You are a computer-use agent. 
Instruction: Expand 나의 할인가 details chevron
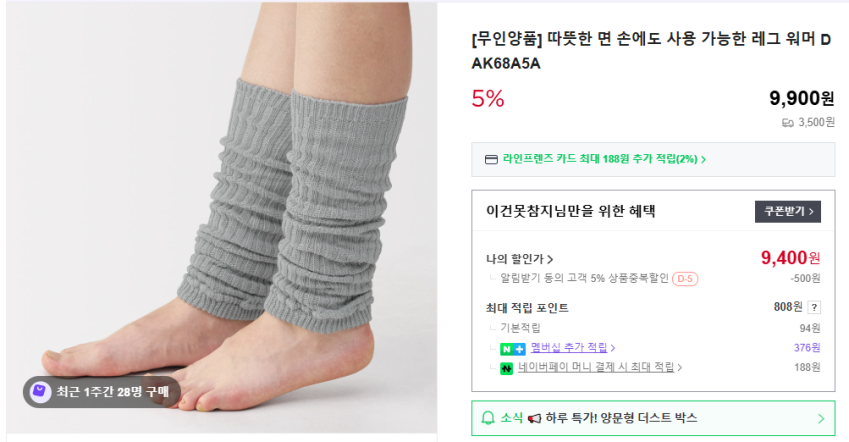click(550, 259)
